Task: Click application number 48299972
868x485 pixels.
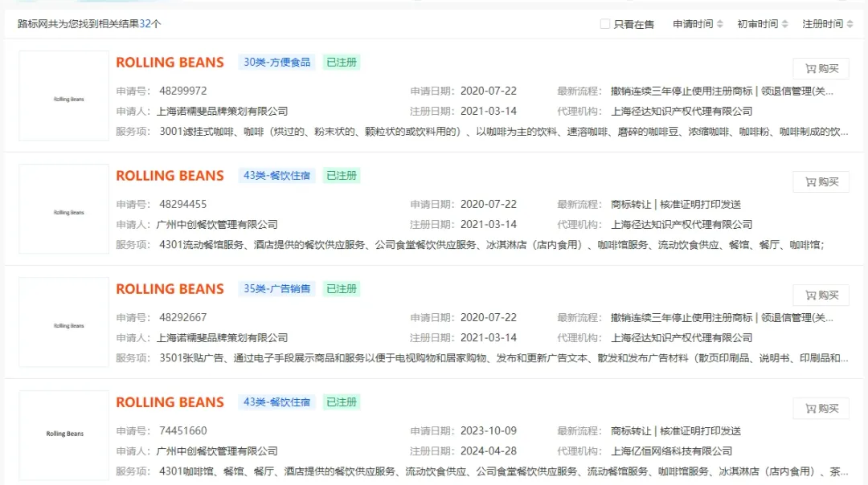Action: pos(182,91)
